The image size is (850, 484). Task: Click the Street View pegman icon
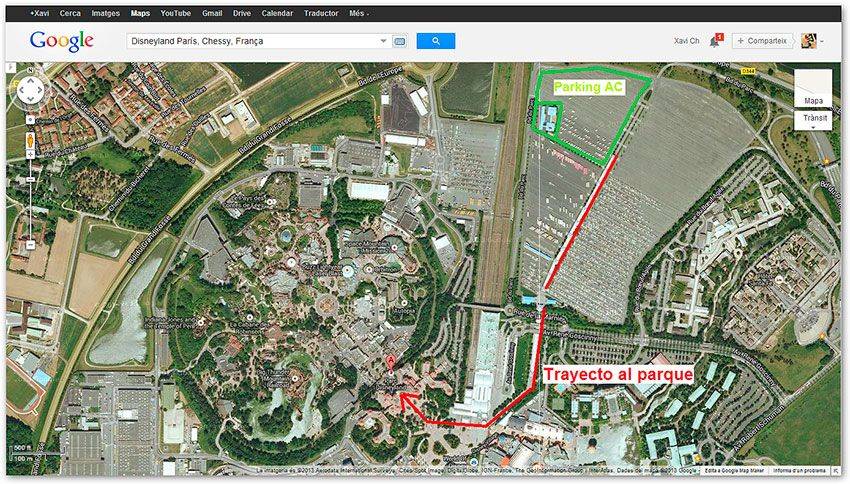coord(30,140)
